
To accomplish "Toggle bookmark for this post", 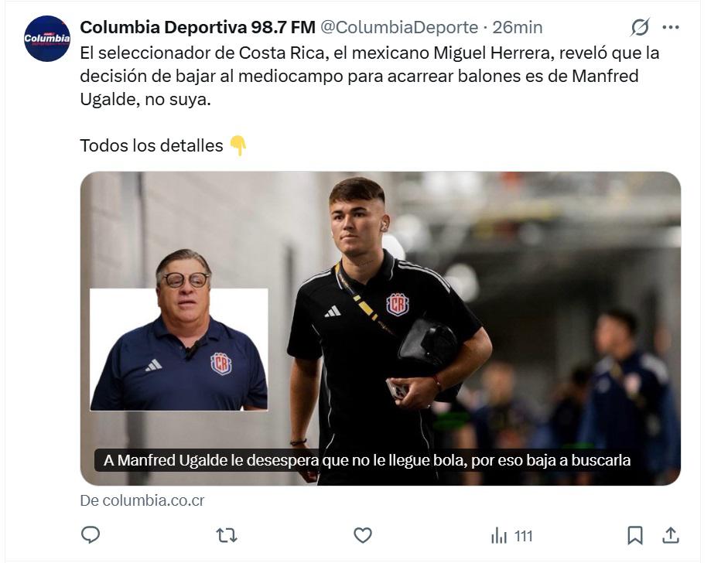I will pos(635,534).
